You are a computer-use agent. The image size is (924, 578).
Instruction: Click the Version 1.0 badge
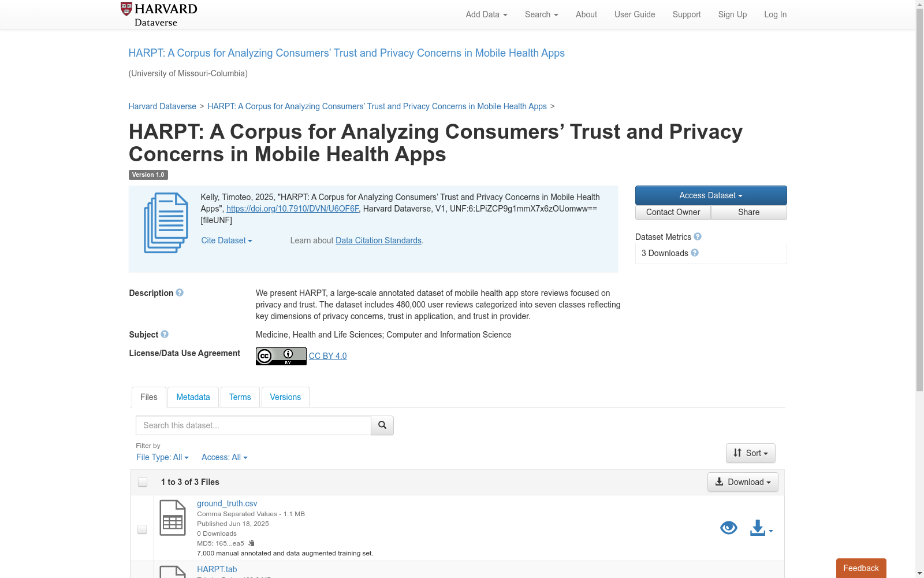point(148,175)
